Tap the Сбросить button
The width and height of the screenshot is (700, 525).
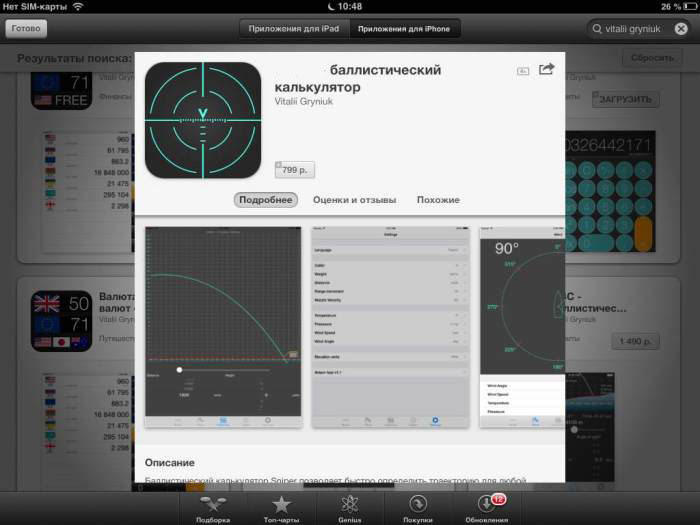coord(652,58)
